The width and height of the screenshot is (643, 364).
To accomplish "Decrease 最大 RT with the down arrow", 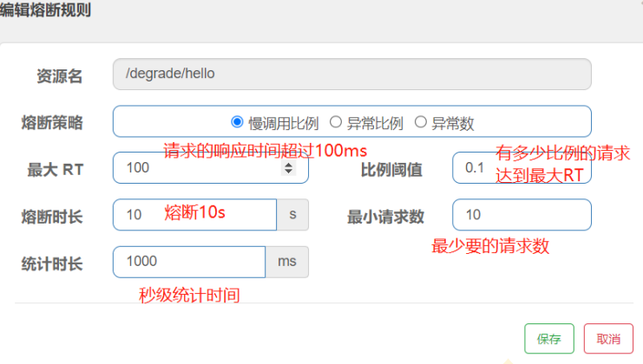I will click(x=289, y=172).
